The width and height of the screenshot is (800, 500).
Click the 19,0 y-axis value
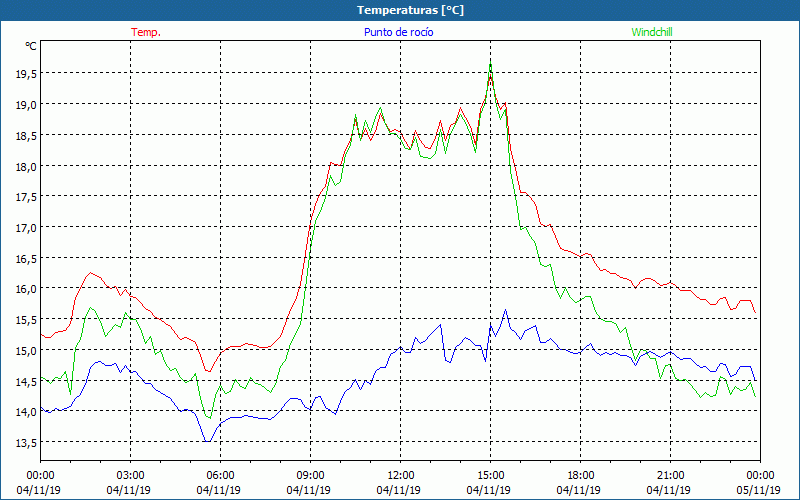pyautogui.click(x=26, y=105)
